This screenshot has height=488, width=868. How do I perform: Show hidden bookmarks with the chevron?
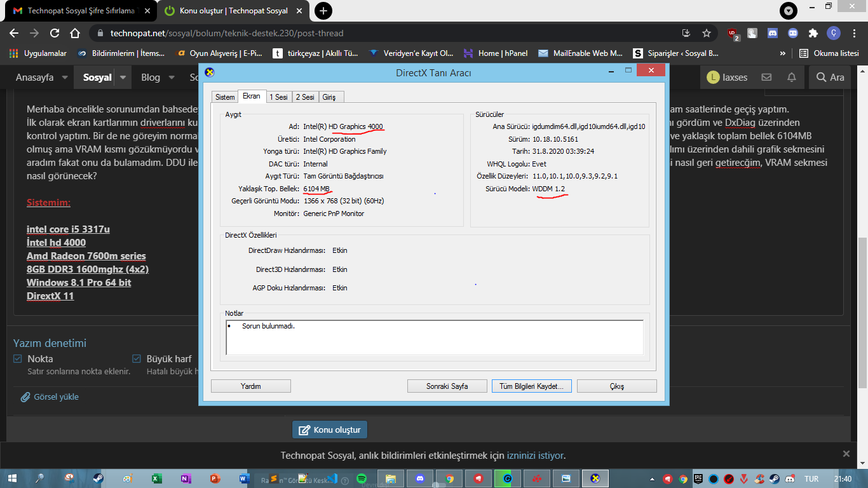tap(783, 53)
